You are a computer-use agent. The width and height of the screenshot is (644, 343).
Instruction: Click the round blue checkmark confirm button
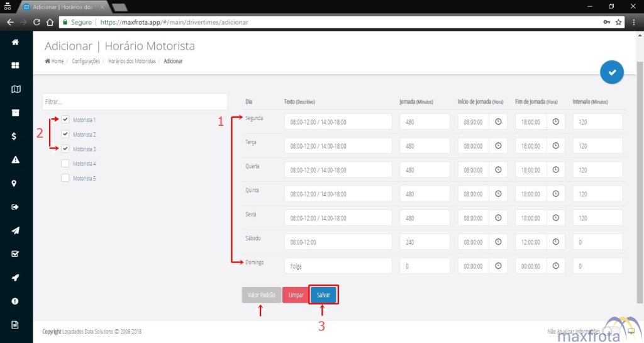[611, 73]
